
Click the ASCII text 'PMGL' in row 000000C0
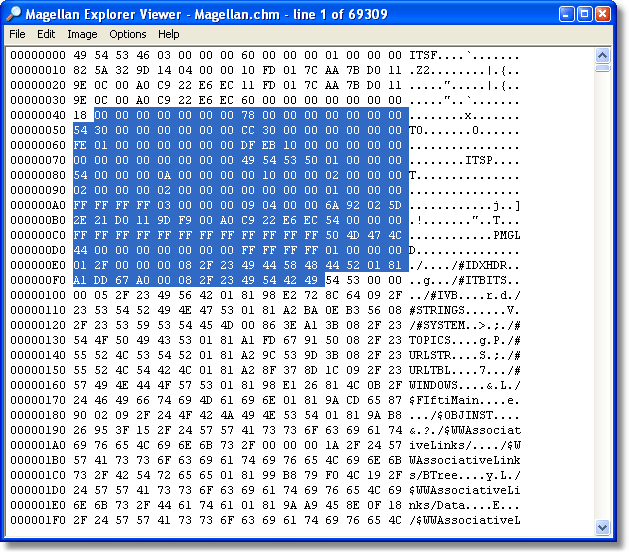[507, 235]
